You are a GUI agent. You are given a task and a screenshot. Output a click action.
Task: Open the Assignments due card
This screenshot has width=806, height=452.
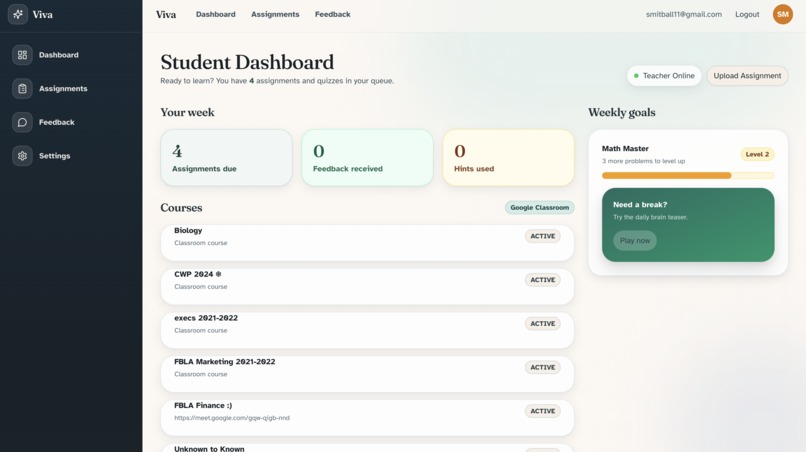[x=226, y=158]
